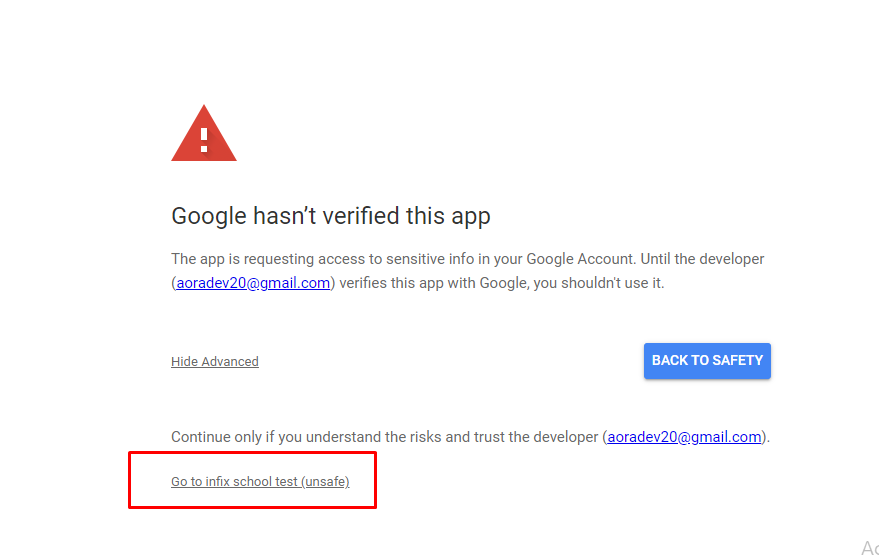
Task: Open developer email link in the top paragraph
Action: [x=253, y=283]
